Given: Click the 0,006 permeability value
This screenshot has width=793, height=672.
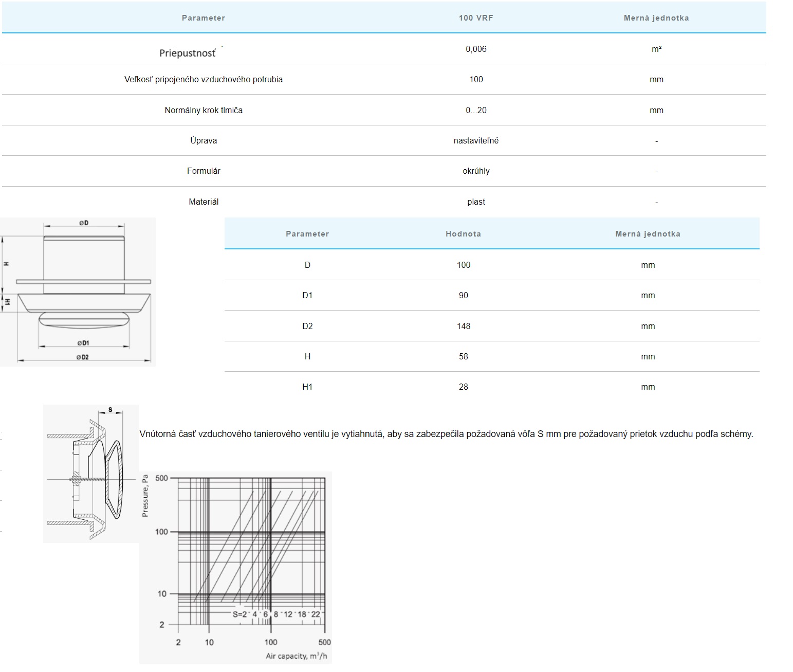Looking at the screenshot, I should pos(476,49).
